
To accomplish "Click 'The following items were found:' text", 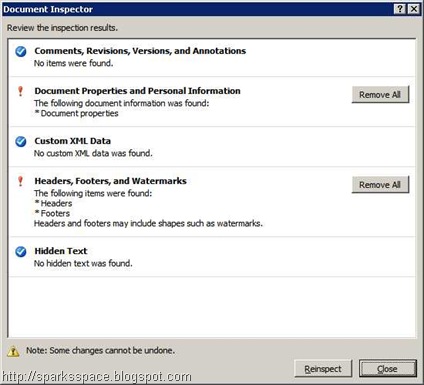I will (x=93, y=193).
